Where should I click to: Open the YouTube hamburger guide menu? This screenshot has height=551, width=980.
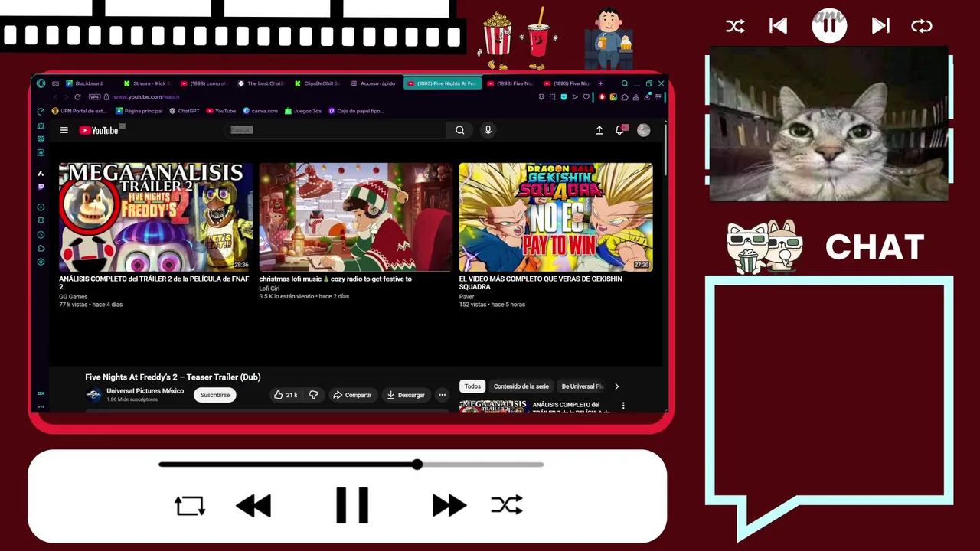tap(64, 130)
